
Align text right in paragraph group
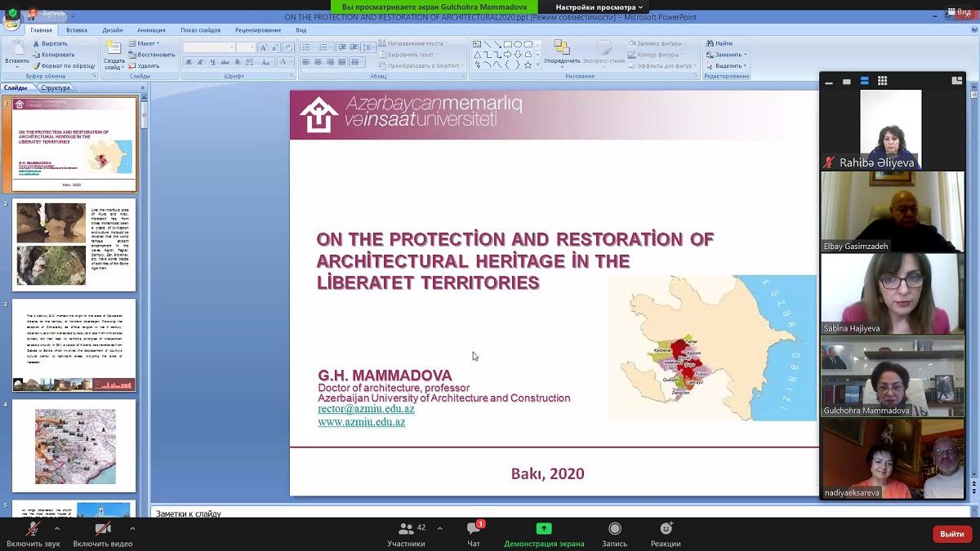(331, 62)
